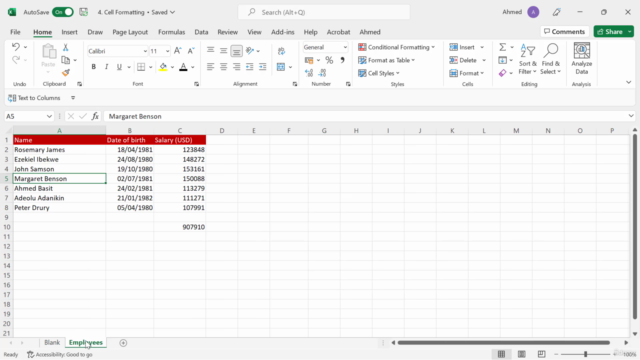The height and width of the screenshot is (360, 640).
Task: Click Text to Columns button
Action: (34, 98)
